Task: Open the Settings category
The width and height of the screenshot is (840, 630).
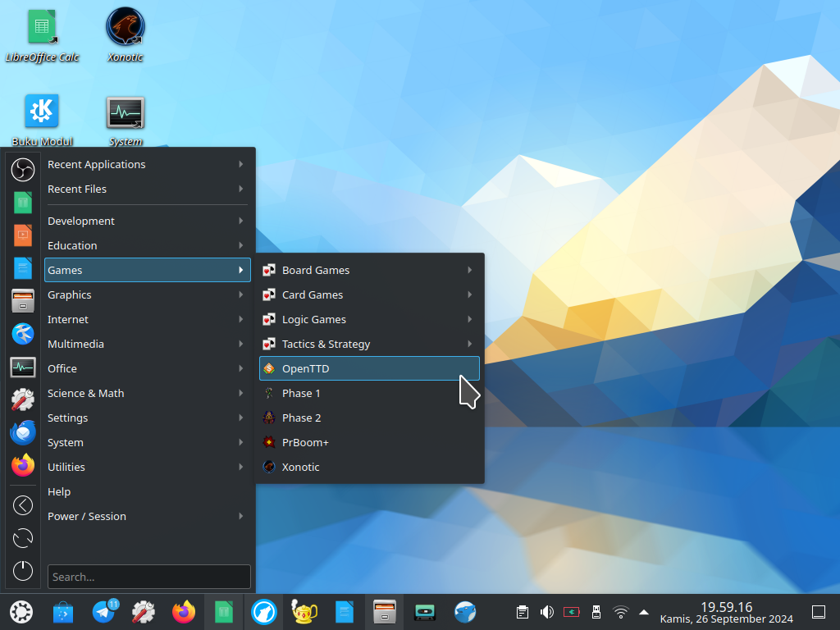Action: [x=148, y=418]
